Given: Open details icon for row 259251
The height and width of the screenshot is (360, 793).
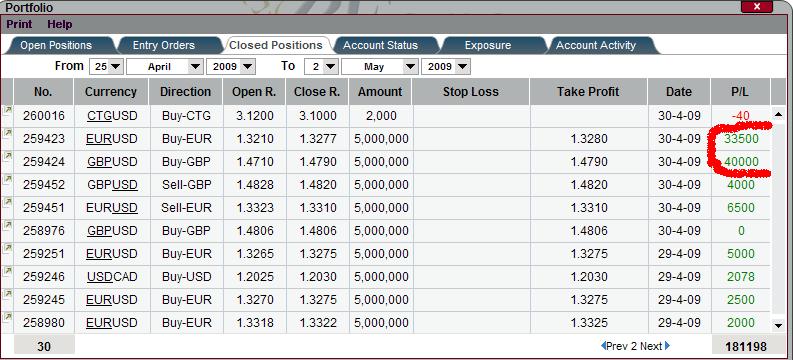Looking at the screenshot, I should pos(7,248).
